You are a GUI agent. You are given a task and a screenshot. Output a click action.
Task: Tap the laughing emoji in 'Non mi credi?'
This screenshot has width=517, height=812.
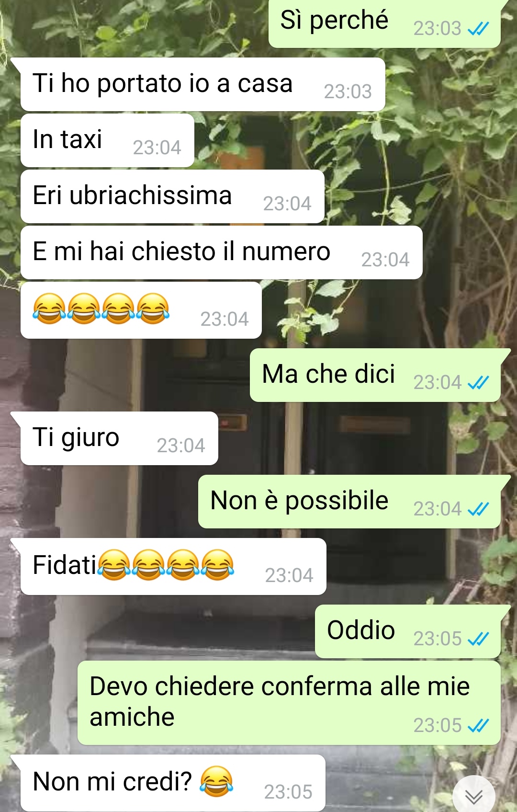click(216, 781)
